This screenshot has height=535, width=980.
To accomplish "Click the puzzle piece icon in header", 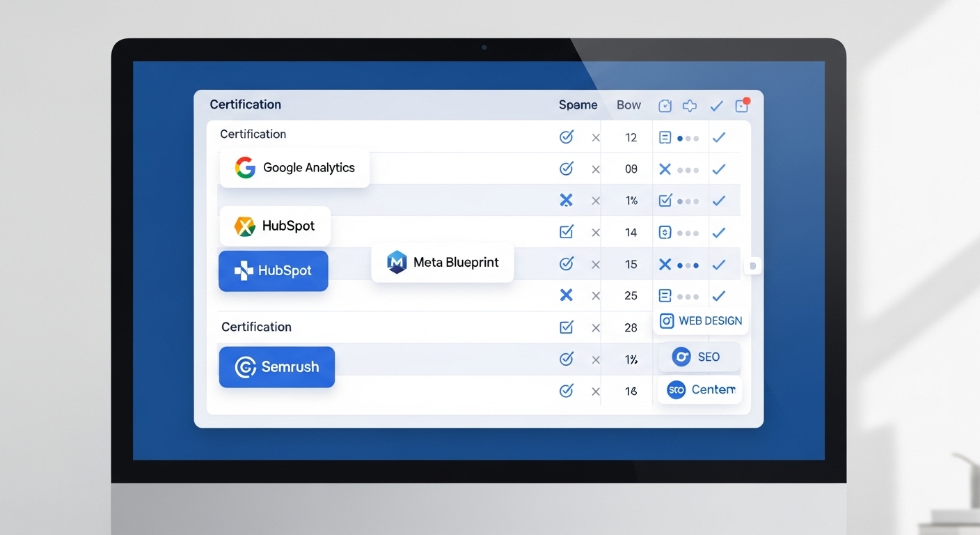I will click(690, 106).
